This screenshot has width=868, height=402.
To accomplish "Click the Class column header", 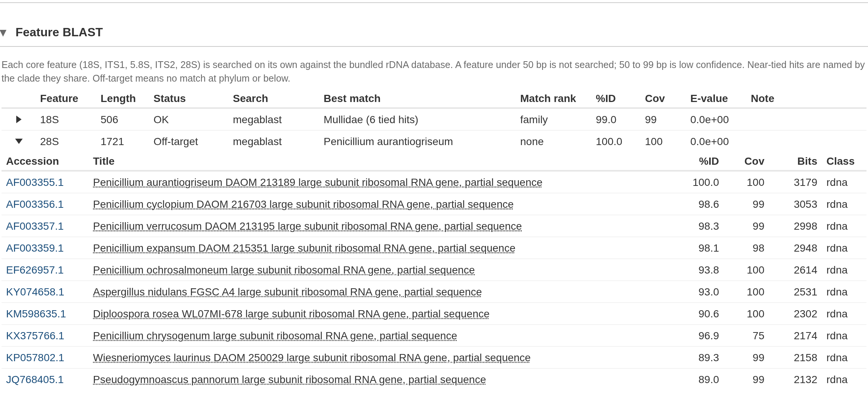I will (840, 161).
